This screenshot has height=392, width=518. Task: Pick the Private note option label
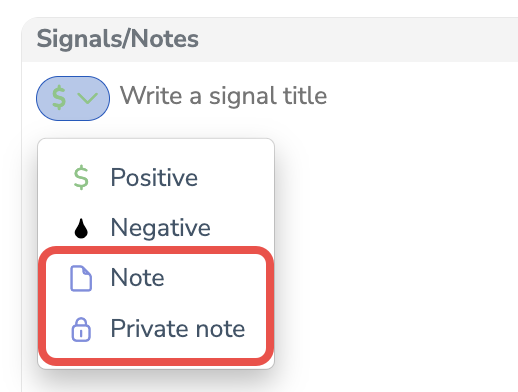coord(178,329)
